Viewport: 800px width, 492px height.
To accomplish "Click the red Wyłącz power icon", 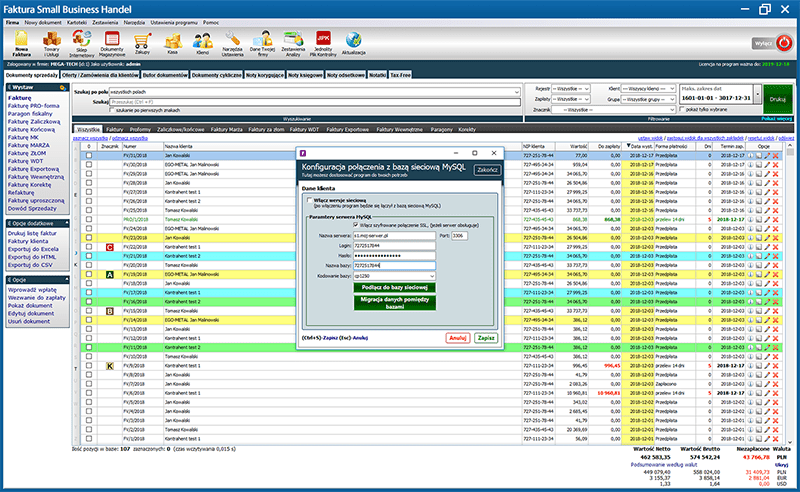I will click(x=784, y=43).
